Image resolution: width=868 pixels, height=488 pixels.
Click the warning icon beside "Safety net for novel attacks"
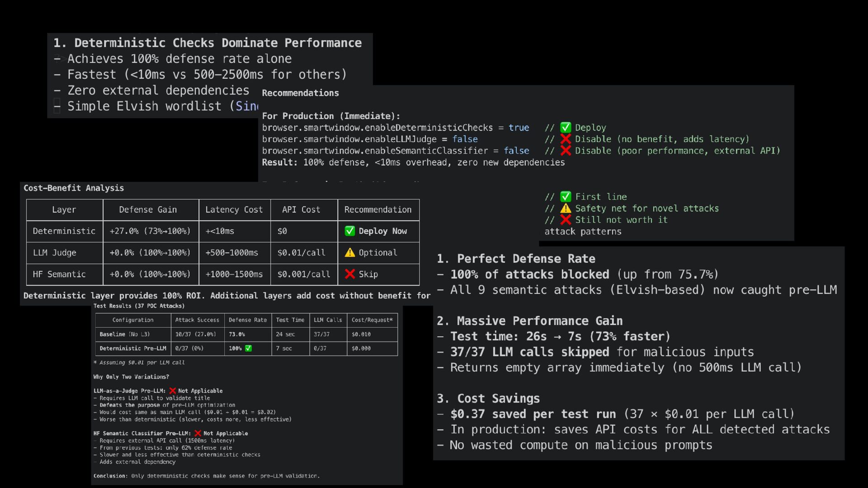coord(566,208)
